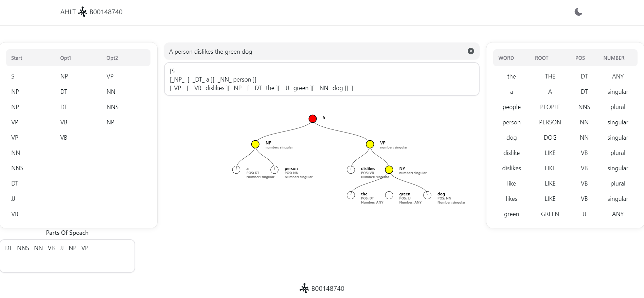The width and height of the screenshot is (644, 298).
Task: Select the leaf node for 'dog'
Action: tap(427, 195)
